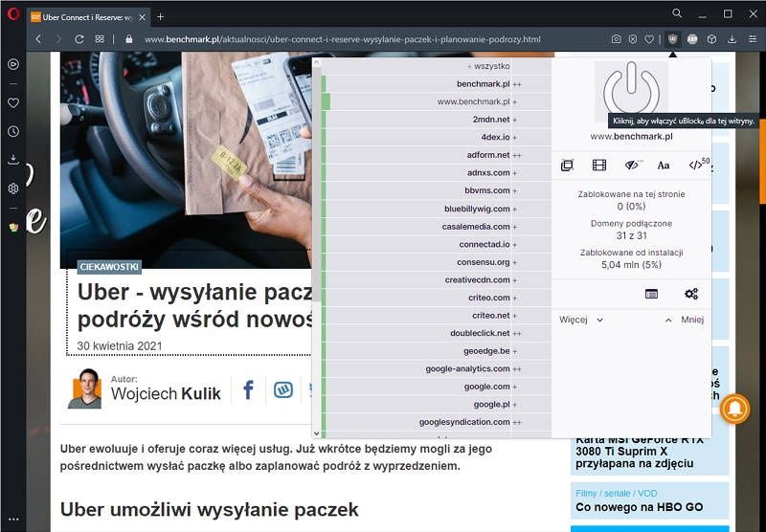Click notification bell button
Viewport: 766px width, 532px height.
[734, 409]
